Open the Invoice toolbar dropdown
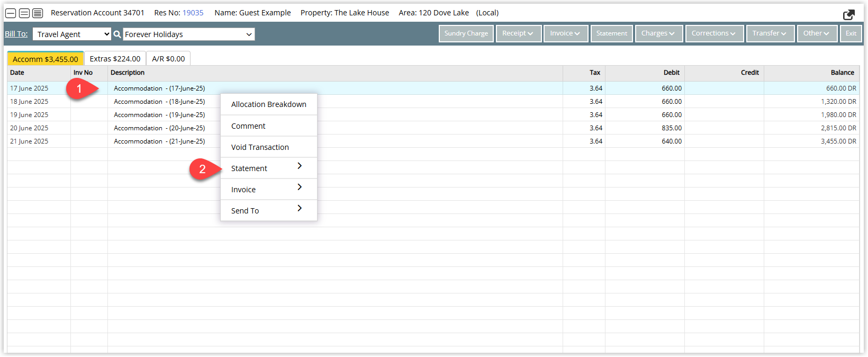The height and width of the screenshot is (357, 868). coord(565,33)
